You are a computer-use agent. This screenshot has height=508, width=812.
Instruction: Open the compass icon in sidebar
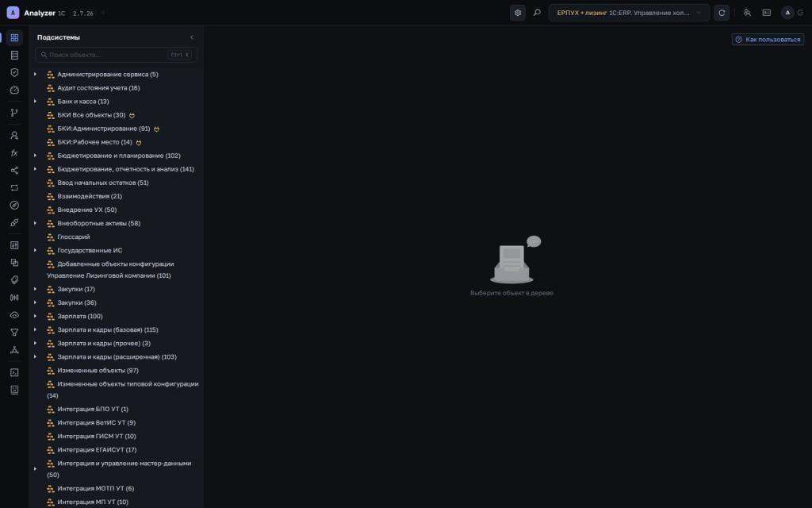[14, 206]
